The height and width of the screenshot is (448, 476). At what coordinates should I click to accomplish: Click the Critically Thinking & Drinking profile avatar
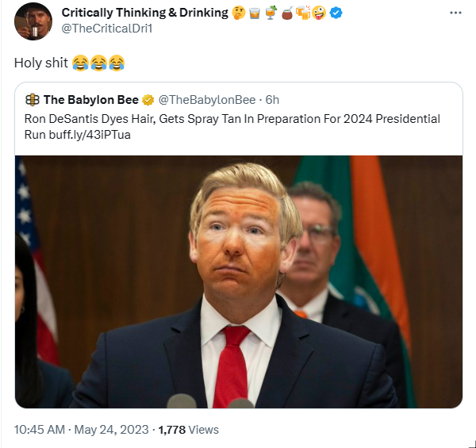point(31,21)
